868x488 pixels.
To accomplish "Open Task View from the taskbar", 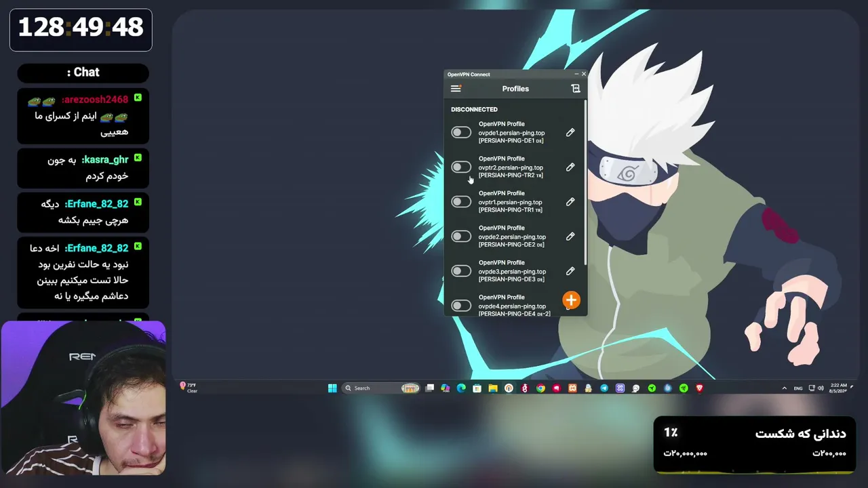I will tap(430, 388).
